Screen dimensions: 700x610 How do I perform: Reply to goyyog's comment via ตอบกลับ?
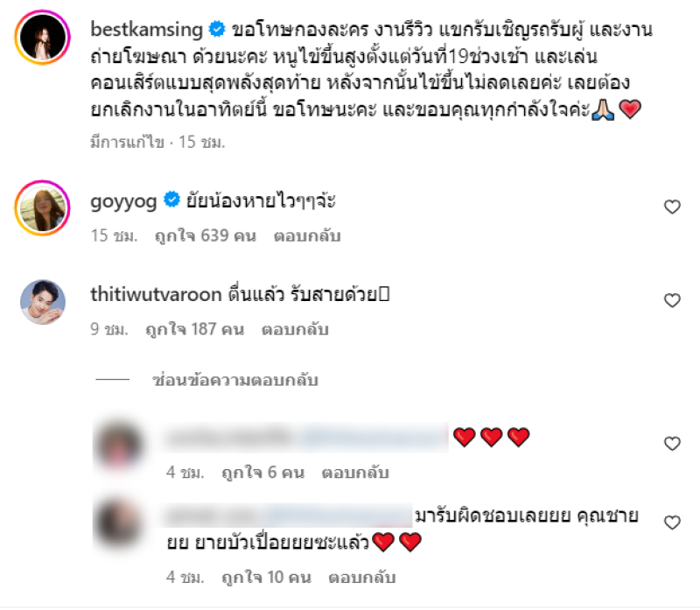coord(307,235)
